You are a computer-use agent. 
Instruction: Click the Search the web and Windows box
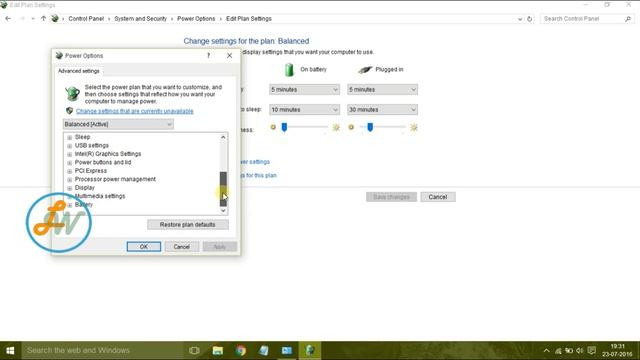(x=102, y=351)
